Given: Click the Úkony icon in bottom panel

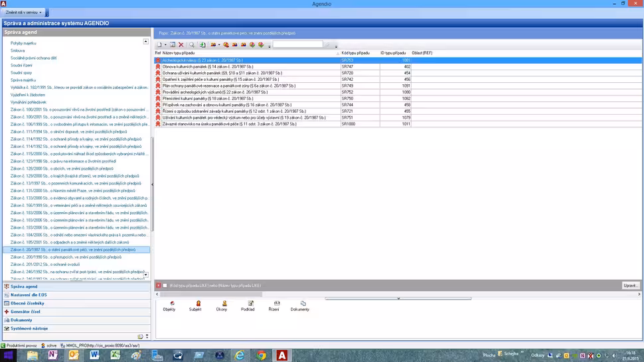Looking at the screenshot, I should 222,306.
